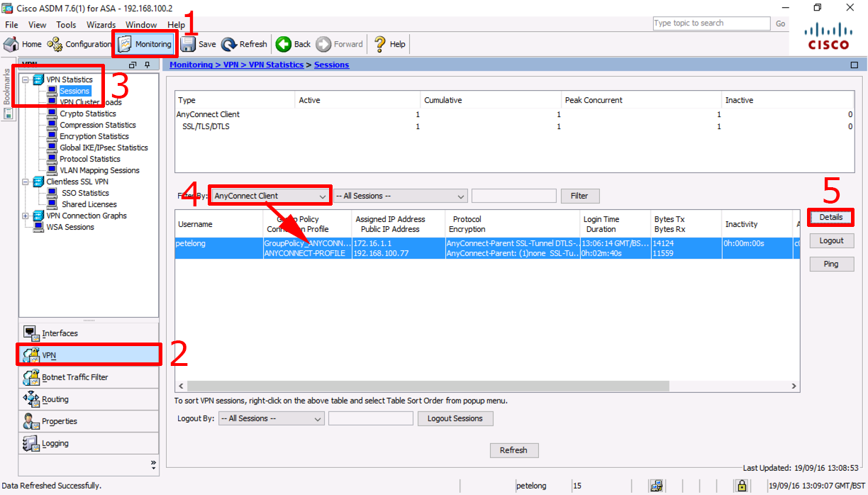868x495 pixels.
Task: Select the VPN navigation button
Action: [89, 355]
